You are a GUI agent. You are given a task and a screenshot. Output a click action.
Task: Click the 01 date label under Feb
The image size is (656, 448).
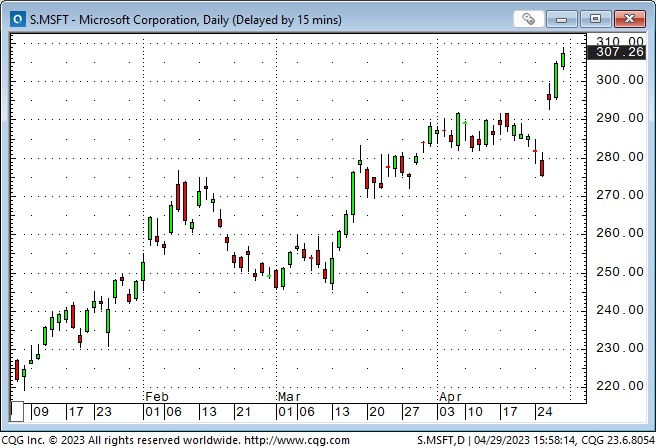[x=153, y=412]
